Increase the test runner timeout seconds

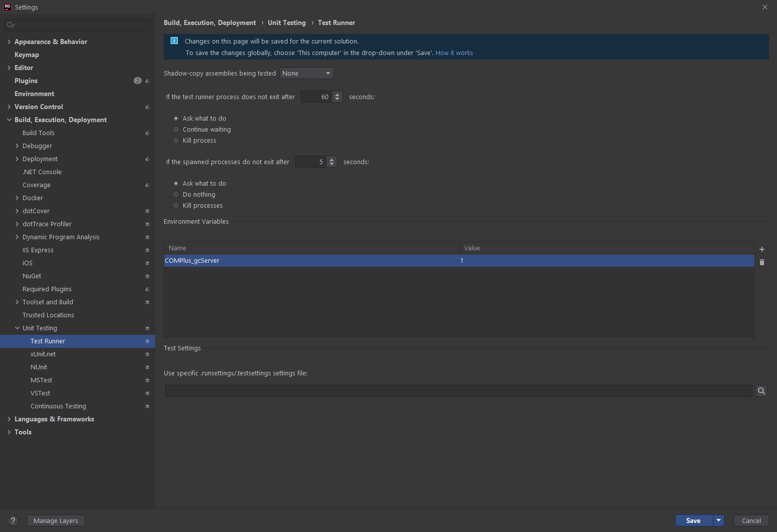337,95
